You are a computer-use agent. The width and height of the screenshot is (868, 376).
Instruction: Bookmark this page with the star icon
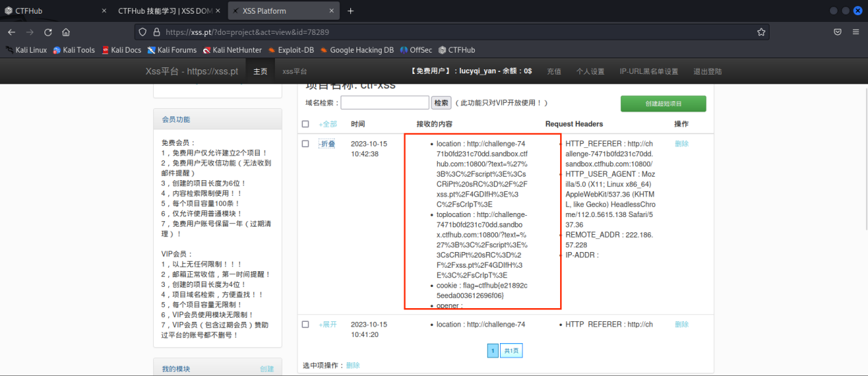tap(761, 32)
